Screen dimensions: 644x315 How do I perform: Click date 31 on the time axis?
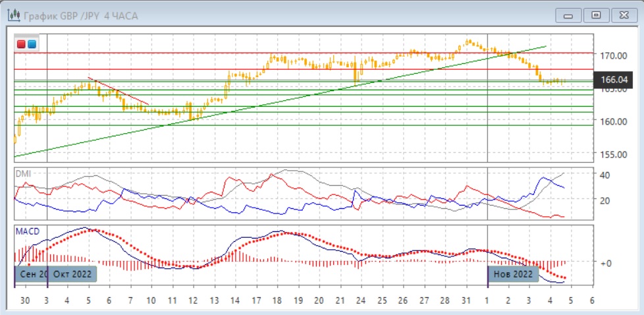[x=468, y=300]
